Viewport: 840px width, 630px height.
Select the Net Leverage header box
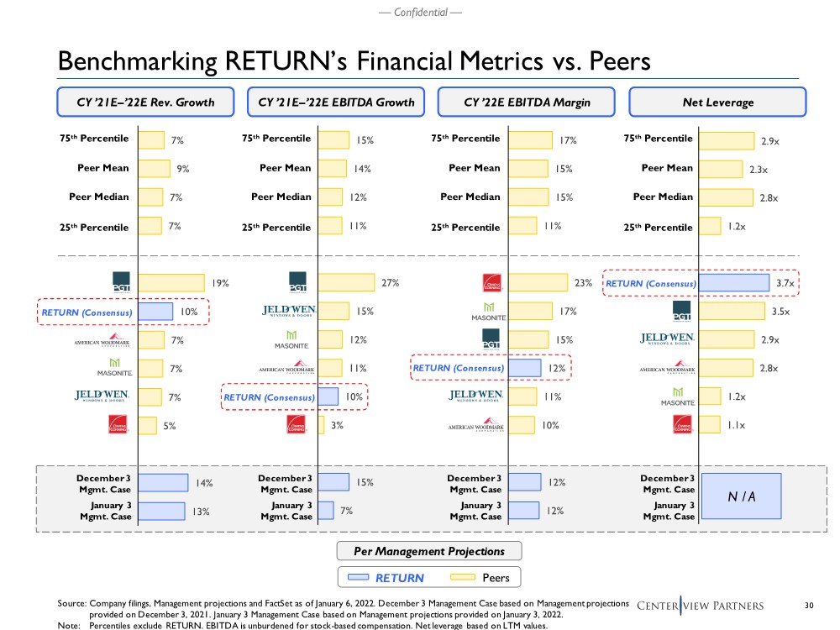(x=717, y=102)
